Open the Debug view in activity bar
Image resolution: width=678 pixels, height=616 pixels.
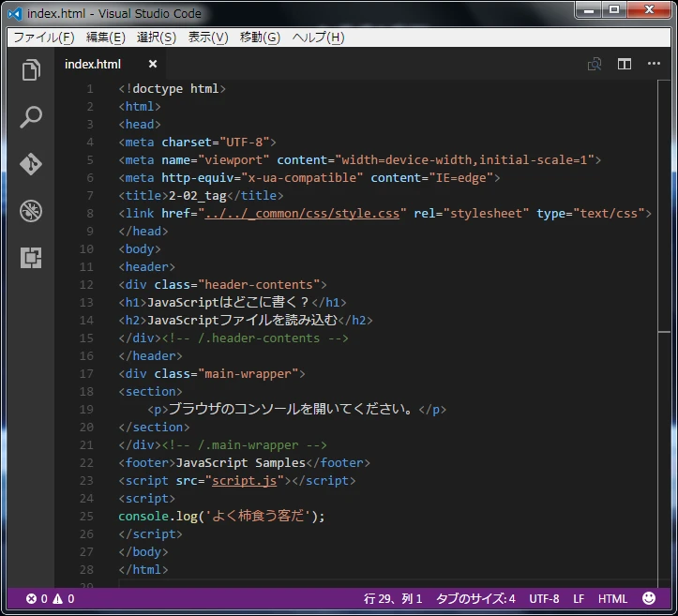31,211
